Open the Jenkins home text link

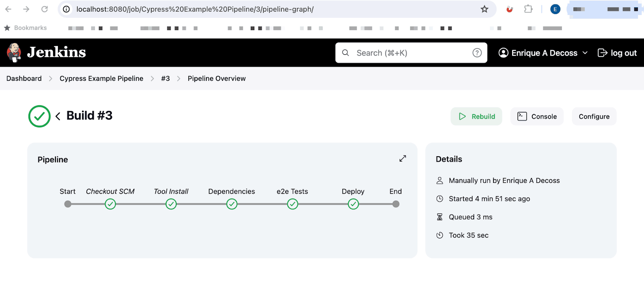pos(56,52)
